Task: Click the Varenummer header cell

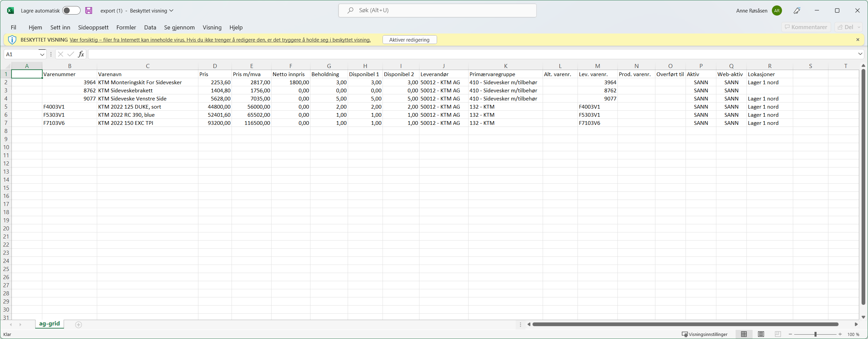Action: click(69, 74)
